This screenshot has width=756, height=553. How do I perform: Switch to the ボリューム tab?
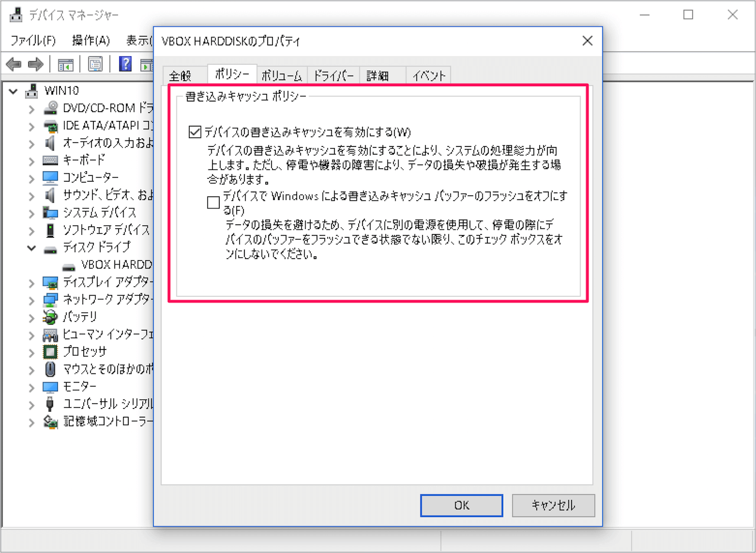pos(282,76)
